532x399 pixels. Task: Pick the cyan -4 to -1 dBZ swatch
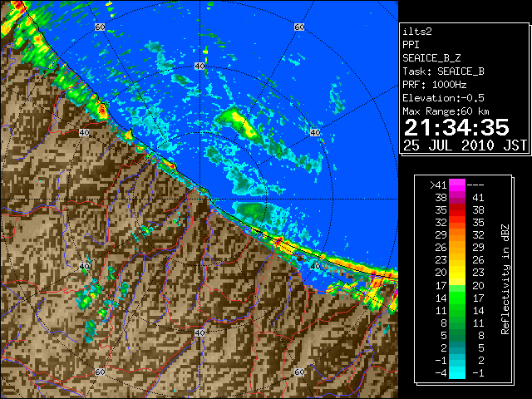click(457, 372)
